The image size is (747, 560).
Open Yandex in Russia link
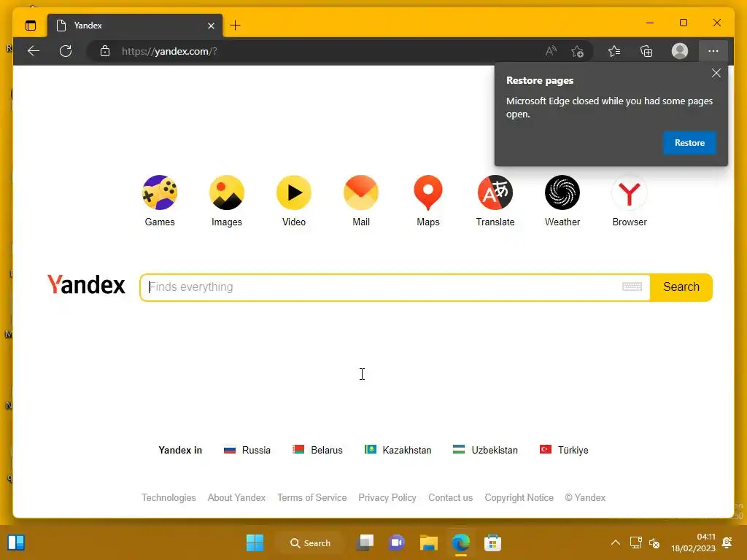[247, 450]
